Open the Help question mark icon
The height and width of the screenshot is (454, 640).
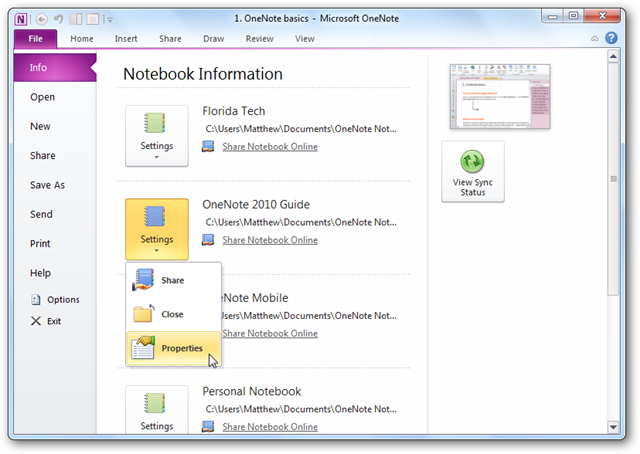(611, 38)
